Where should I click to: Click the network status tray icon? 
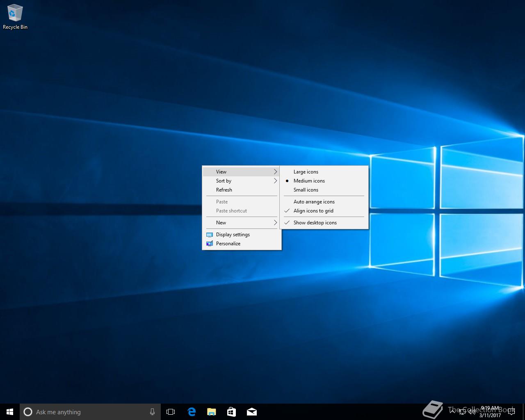(x=462, y=412)
